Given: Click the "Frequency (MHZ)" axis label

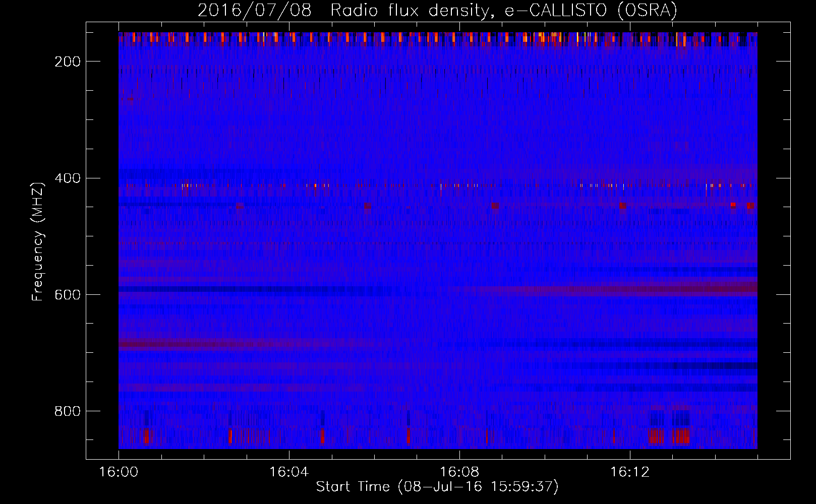Looking at the screenshot, I should pyautogui.click(x=38, y=241).
